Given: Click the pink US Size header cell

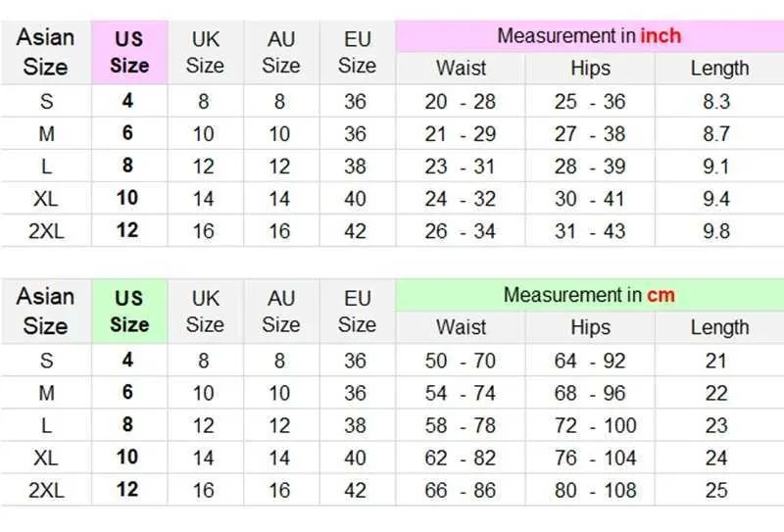Looking at the screenshot, I should click(x=129, y=53).
